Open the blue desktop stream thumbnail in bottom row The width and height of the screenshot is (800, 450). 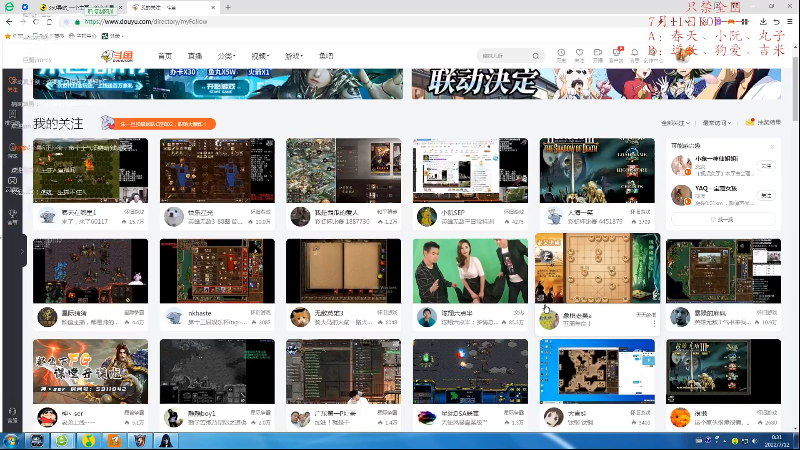point(597,371)
